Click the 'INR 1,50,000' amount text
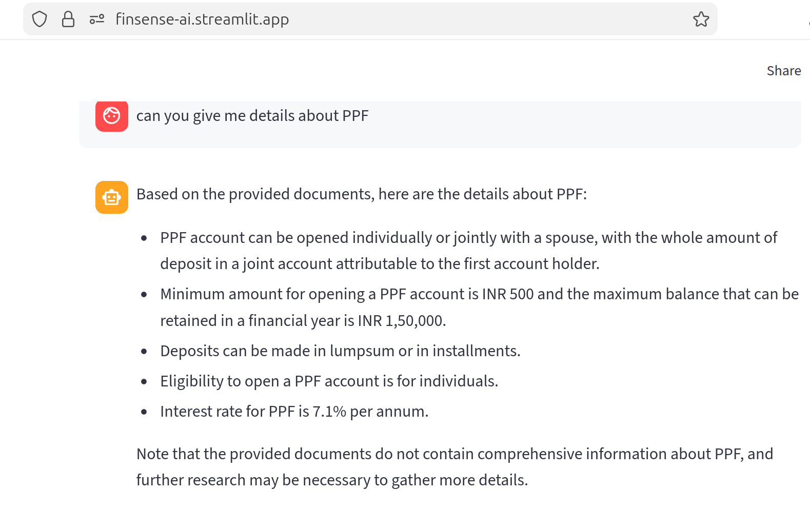 click(x=401, y=321)
